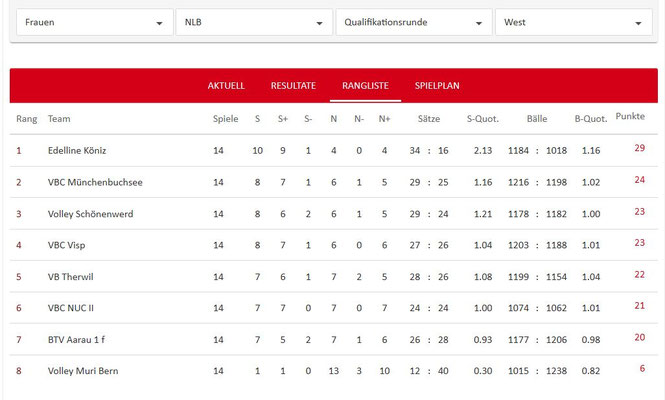Switch to the Aktuell tab
Image resolution: width=665 pixels, height=400 pixels.
tap(226, 86)
